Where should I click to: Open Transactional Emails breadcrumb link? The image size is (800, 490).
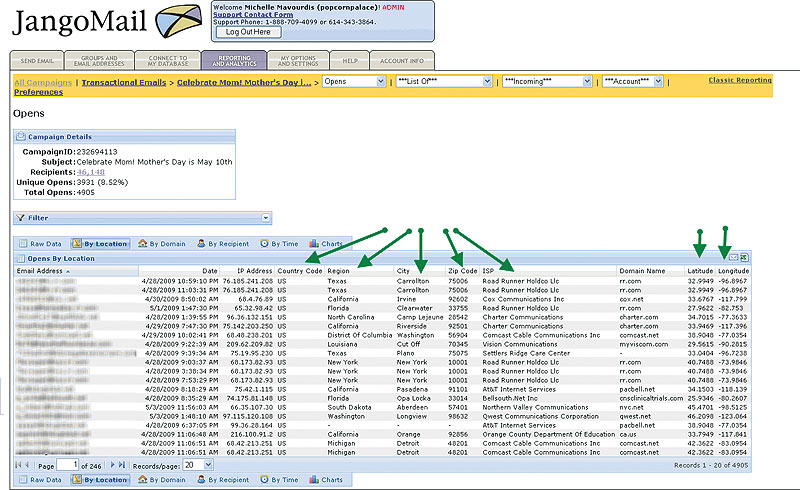click(x=124, y=82)
